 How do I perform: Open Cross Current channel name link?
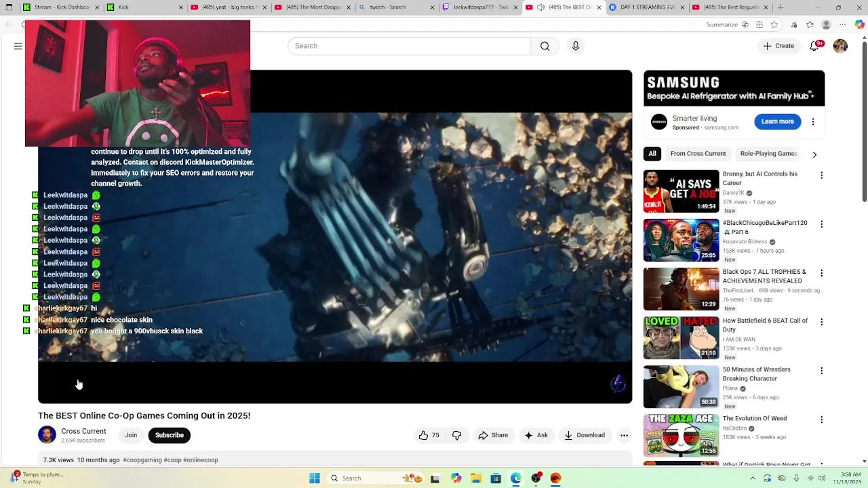pos(83,431)
